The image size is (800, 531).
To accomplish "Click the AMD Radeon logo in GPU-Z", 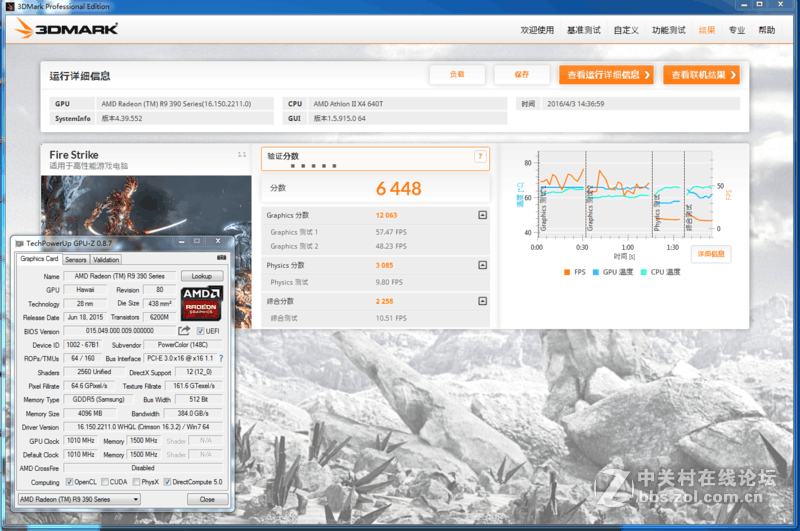I will coord(202,303).
